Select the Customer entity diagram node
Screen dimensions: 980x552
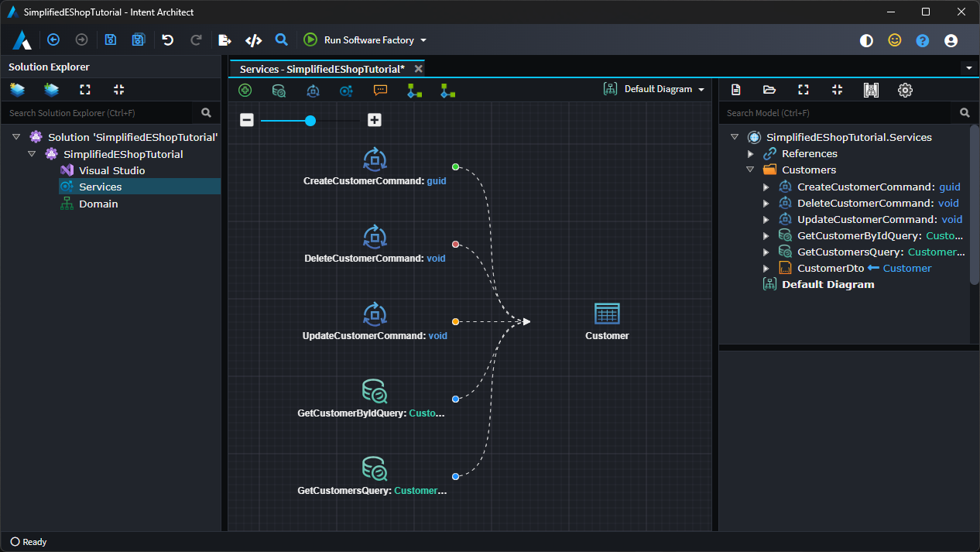[607, 321]
